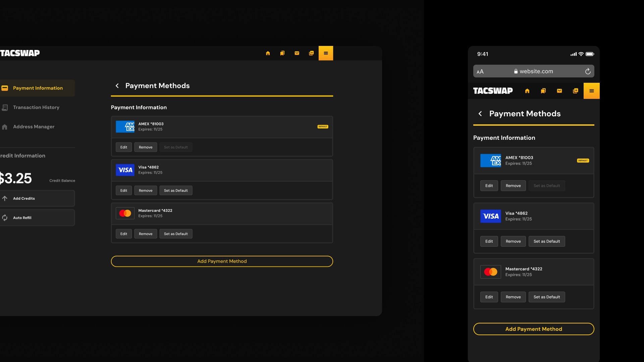Reload the page in mobile browser bar
This screenshot has width=644, height=362.
(588, 71)
